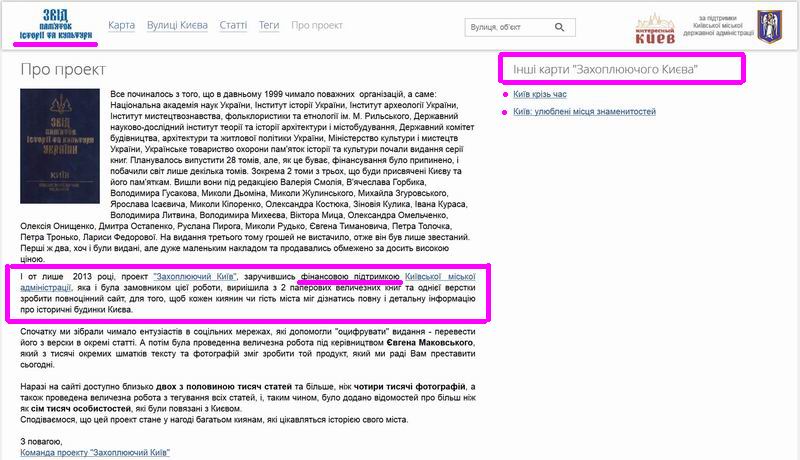This screenshot has width=800, height=460.
Task: Visit "Київ: улюблені місця знаменитостей" link
Action: click(585, 112)
